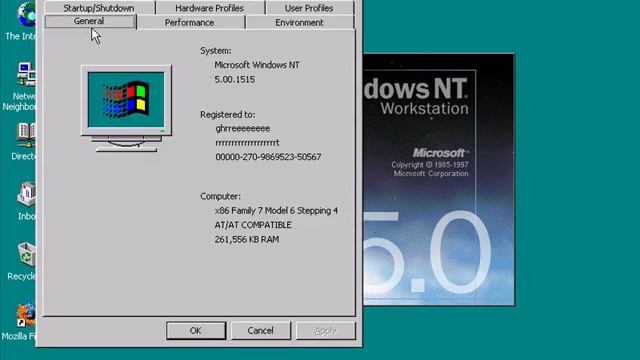Click Microsoft copyright text on splash
This screenshot has height=360, width=640.
coord(430,169)
